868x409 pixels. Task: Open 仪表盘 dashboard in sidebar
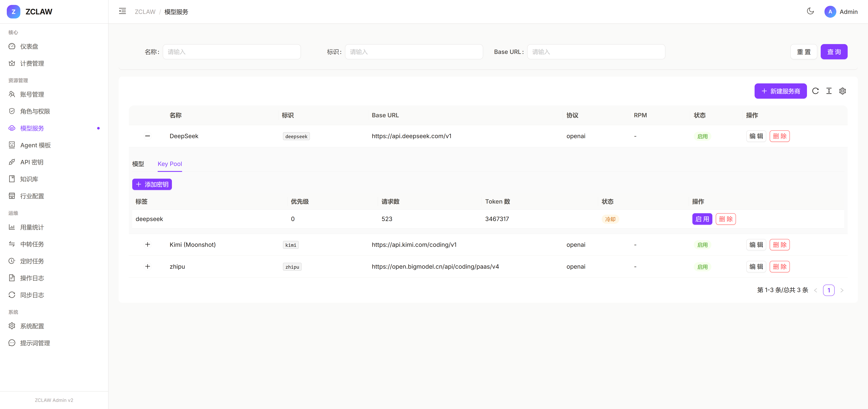point(29,46)
